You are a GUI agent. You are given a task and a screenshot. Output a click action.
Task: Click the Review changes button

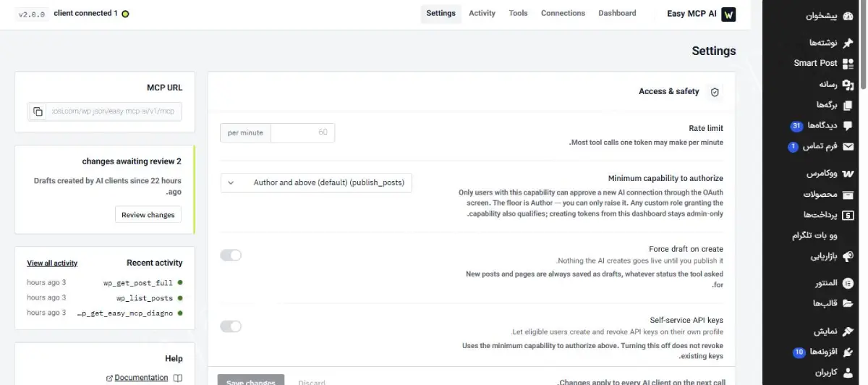coord(148,214)
